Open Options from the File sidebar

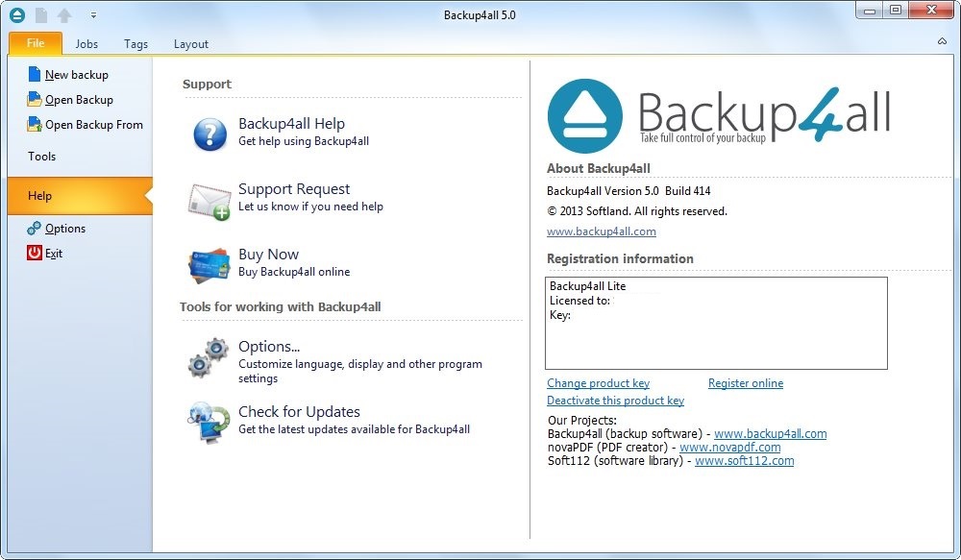tap(65, 229)
